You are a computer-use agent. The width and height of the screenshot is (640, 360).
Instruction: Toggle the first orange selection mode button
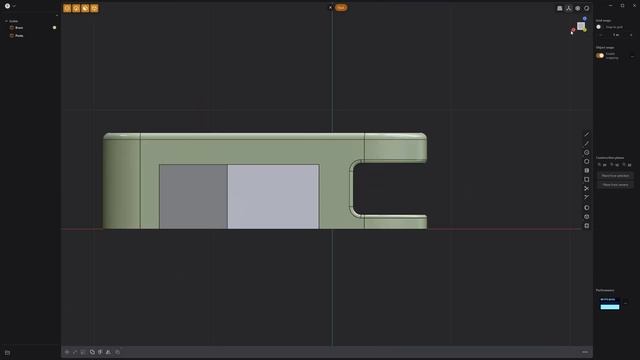67,8
